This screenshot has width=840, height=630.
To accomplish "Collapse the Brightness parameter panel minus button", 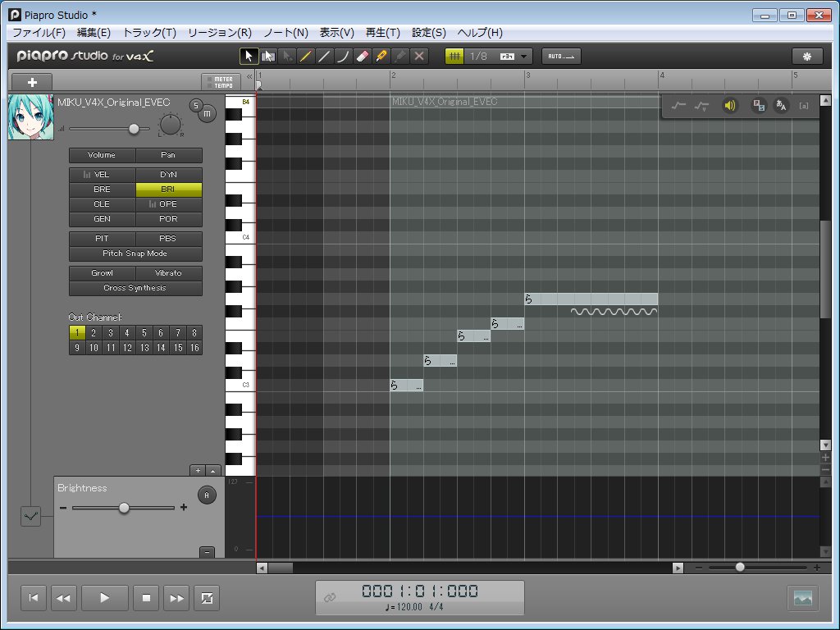I will [x=207, y=552].
